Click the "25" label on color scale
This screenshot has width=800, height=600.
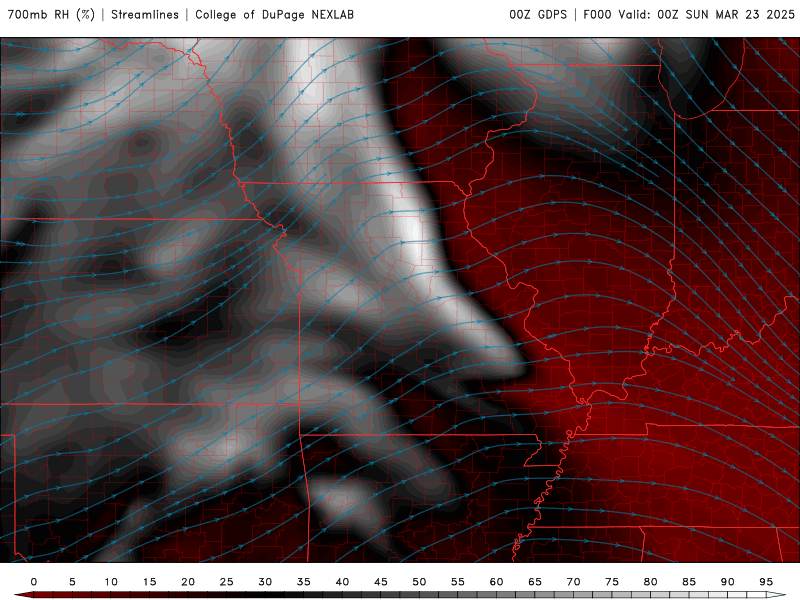(x=227, y=582)
